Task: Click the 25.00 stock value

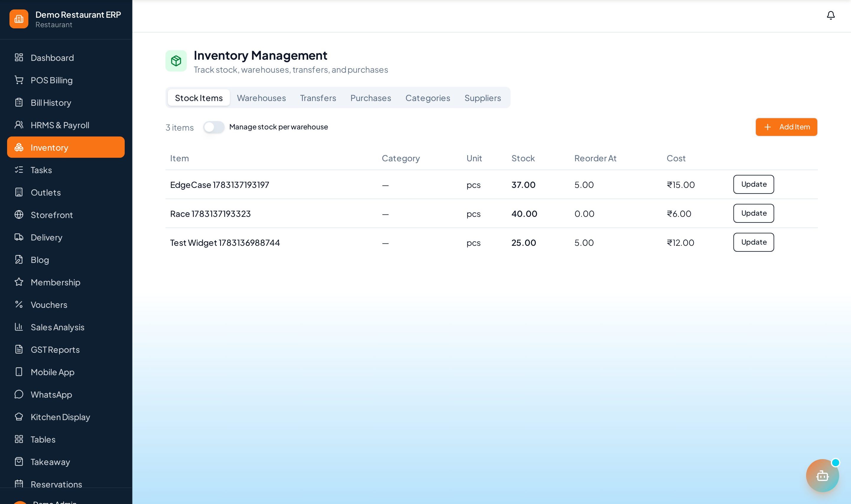Action: [524, 243]
